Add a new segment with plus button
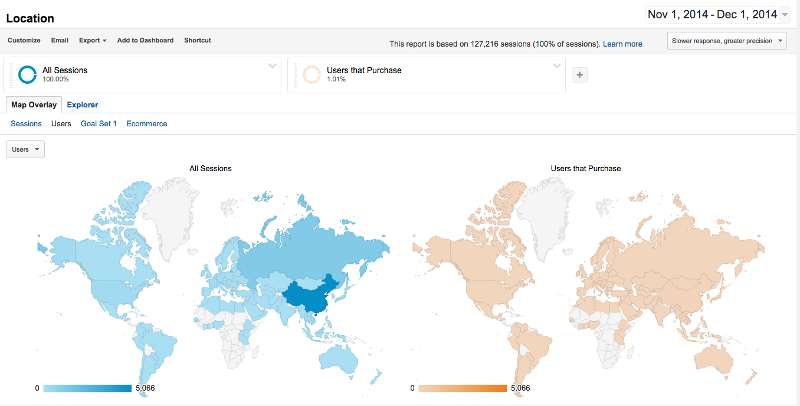The width and height of the screenshot is (800, 406). (x=582, y=75)
